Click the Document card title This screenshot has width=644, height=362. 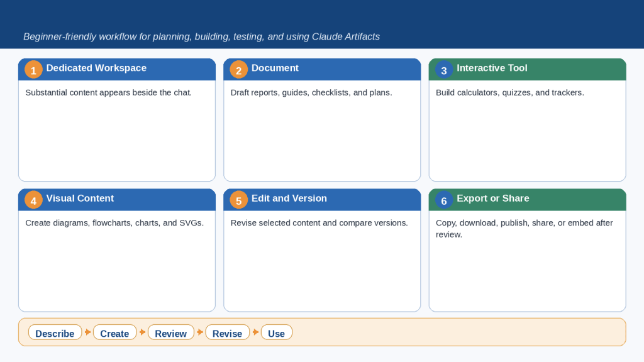(275, 68)
